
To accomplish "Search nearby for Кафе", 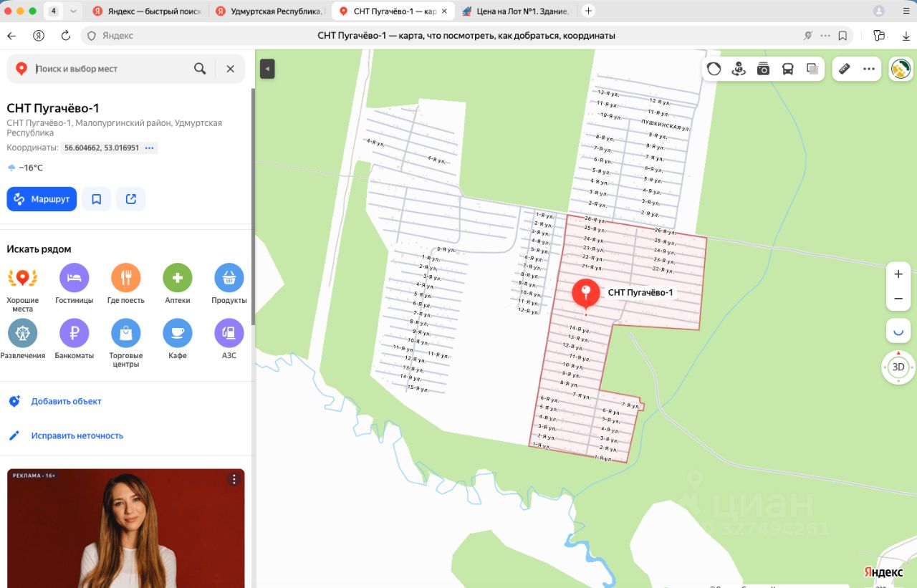I will [178, 339].
